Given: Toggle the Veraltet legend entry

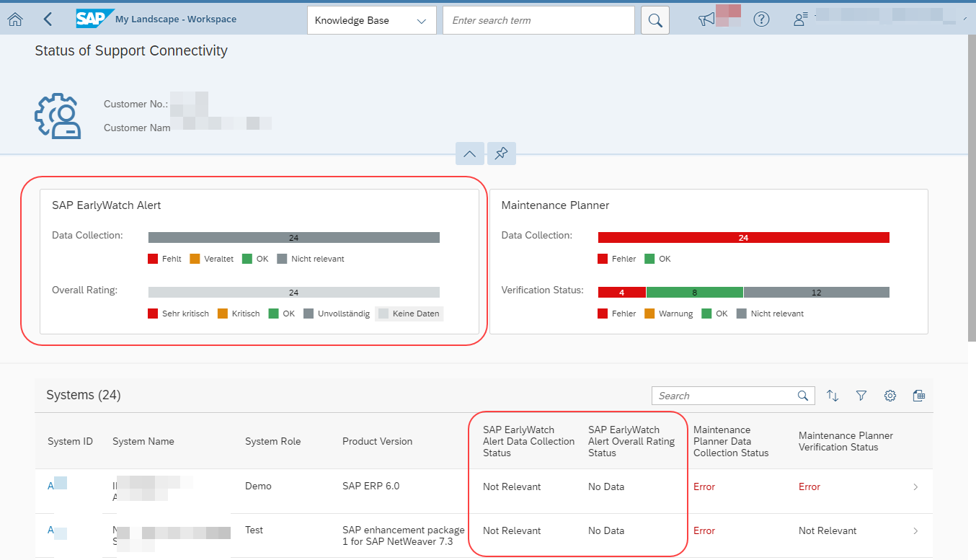Looking at the screenshot, I should [x=212, y=259].
